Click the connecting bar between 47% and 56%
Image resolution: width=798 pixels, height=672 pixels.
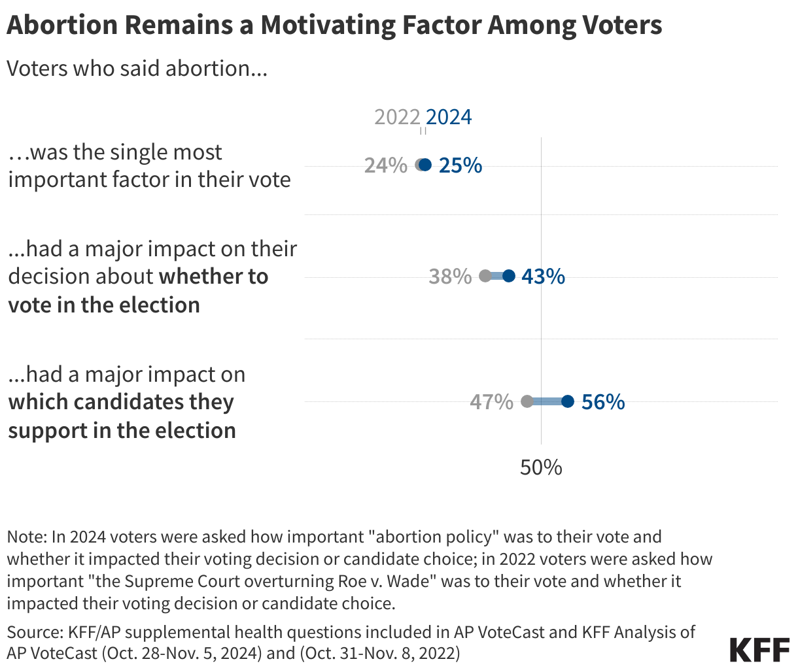547,401
